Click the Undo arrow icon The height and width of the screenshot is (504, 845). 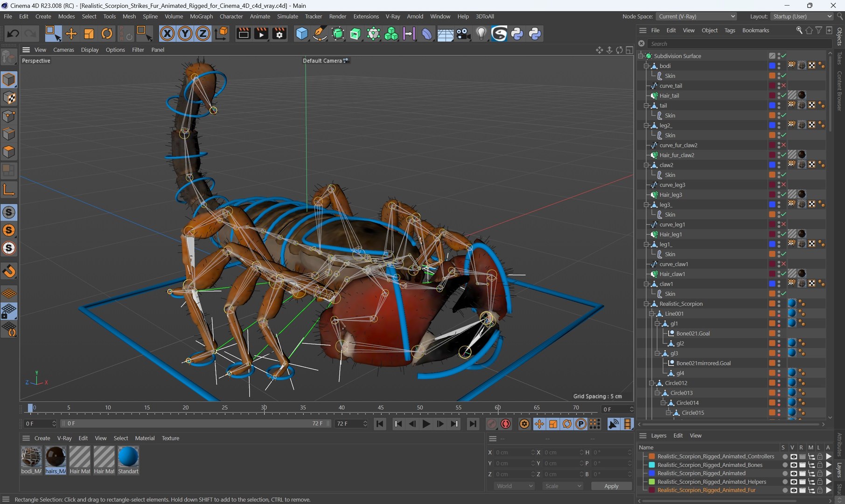13,34
